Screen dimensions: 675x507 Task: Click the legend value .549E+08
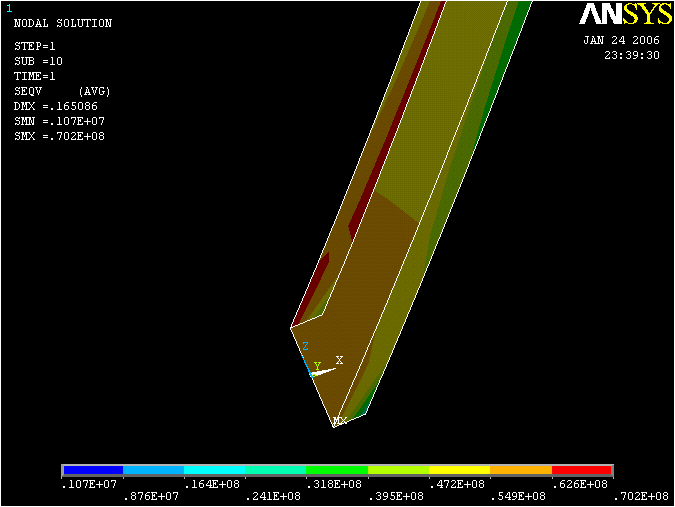(x=518, y=496)
